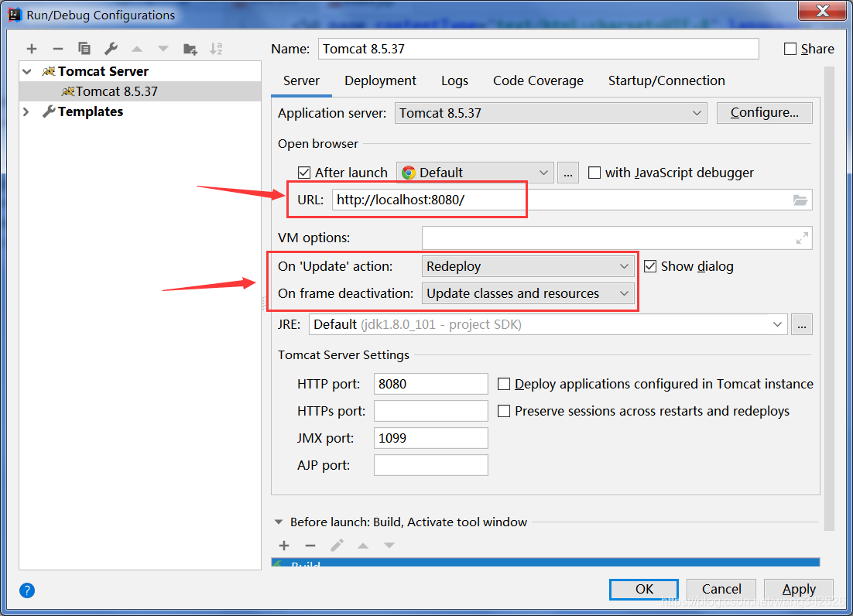Click the URL input field
This screenshot has width=853, height=616.
coord(572,200)
